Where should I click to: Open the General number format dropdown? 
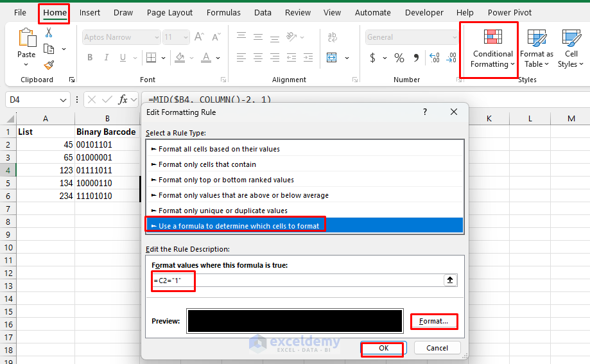tap(454, 37)
